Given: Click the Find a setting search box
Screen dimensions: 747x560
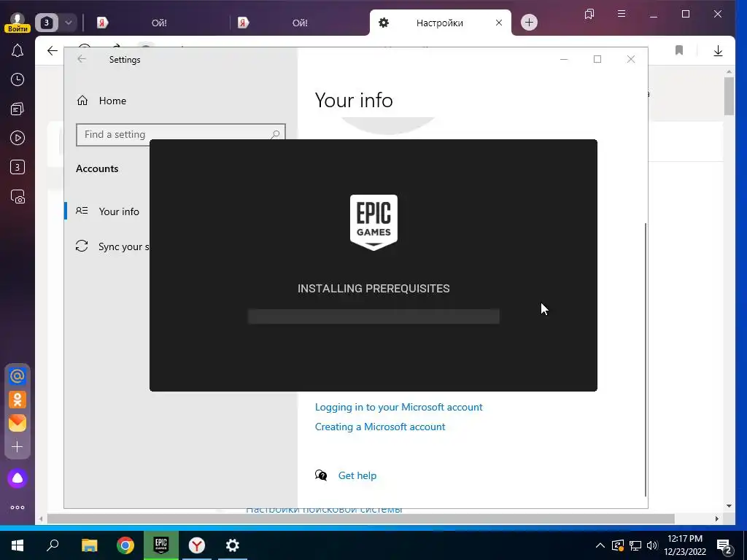Looking at the screenshot, I should pos(181,135).
